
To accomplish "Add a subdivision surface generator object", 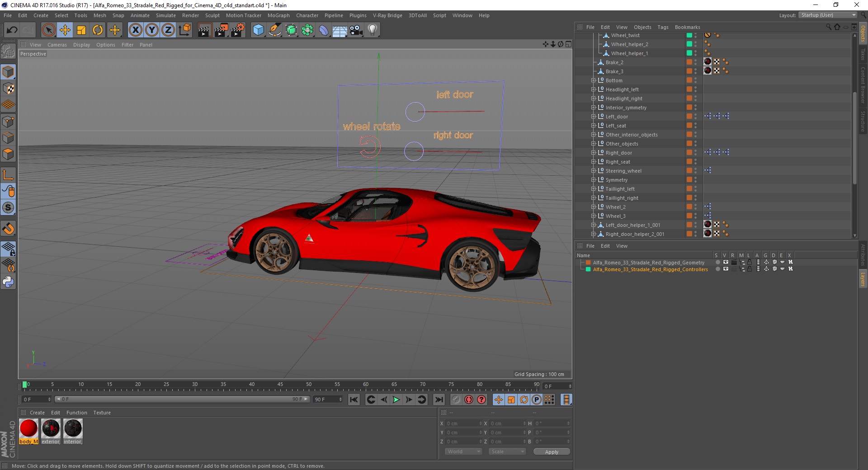I will [292, 30].
